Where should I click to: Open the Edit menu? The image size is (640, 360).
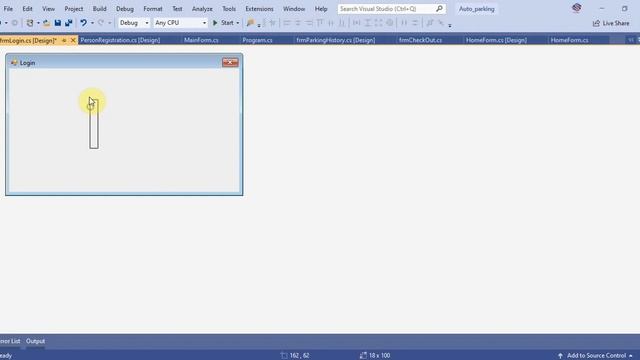coord(27,9)
